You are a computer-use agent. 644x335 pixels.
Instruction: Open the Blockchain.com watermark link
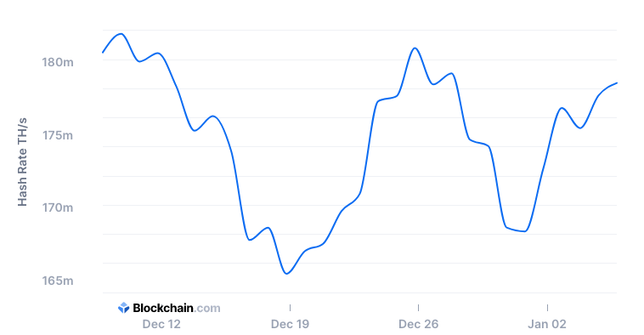coord(169,308)
